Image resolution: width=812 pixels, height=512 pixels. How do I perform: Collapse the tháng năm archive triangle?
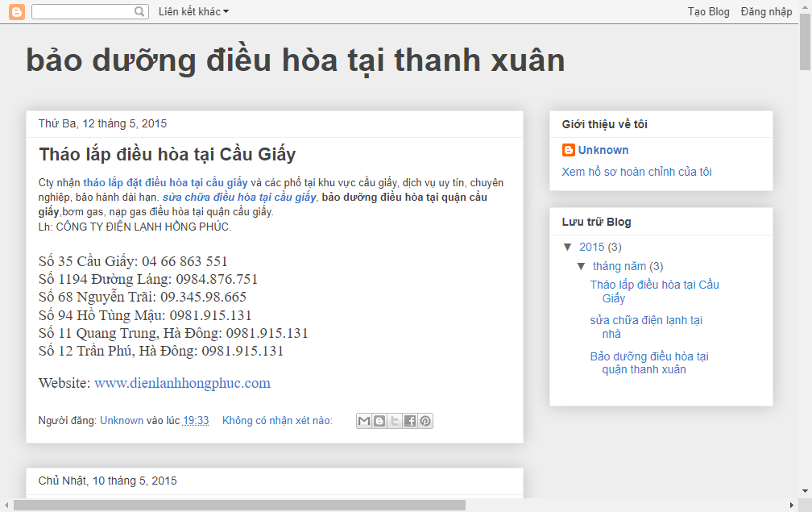click(581, 266)
